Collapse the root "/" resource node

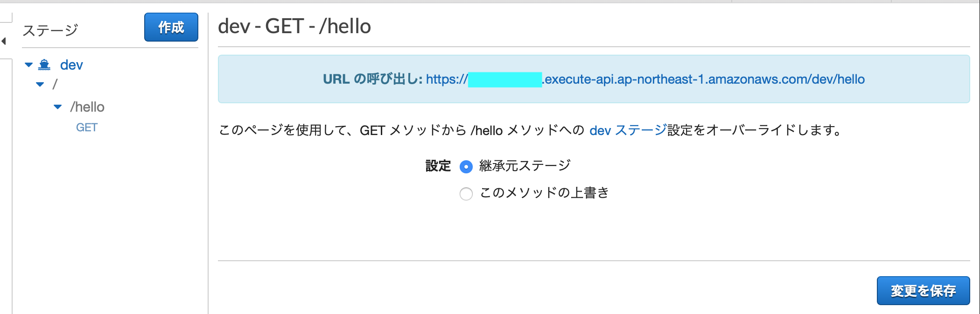point(39,85)
